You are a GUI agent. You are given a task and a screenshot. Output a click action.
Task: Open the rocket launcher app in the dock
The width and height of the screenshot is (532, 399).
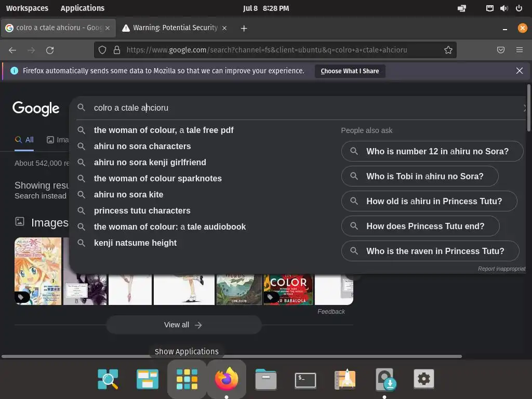(345, 379)
